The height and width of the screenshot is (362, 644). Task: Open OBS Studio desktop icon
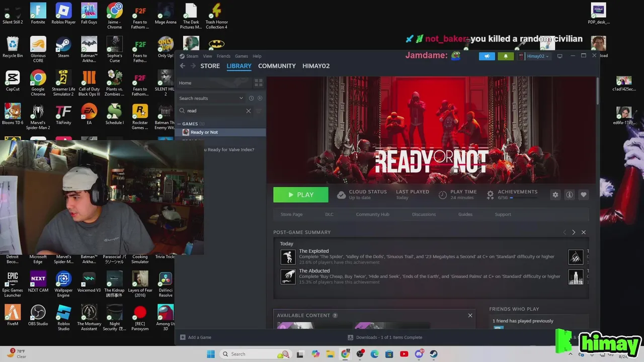(x=38, y=315)
